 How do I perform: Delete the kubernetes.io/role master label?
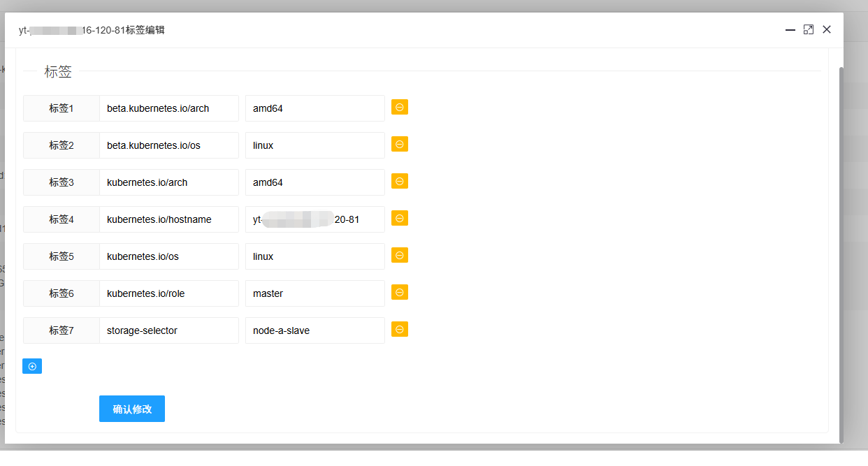click(400, 292)
